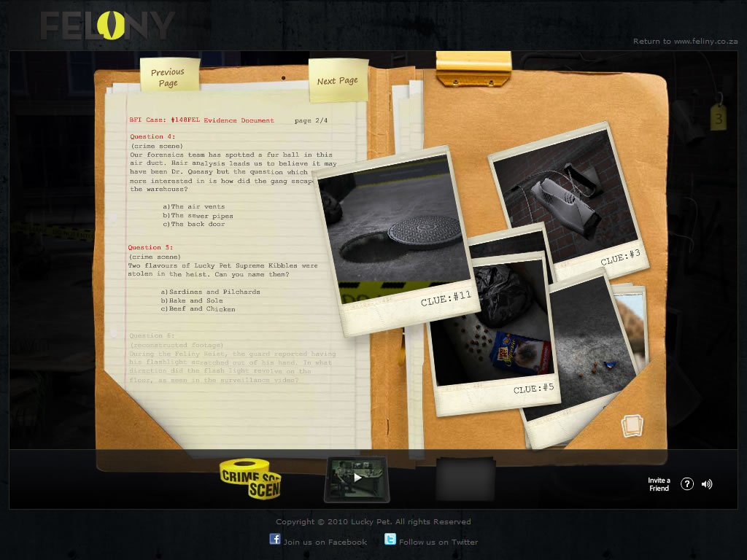Open the dark folder icon in bottom bar

click(x=465, y=478)
